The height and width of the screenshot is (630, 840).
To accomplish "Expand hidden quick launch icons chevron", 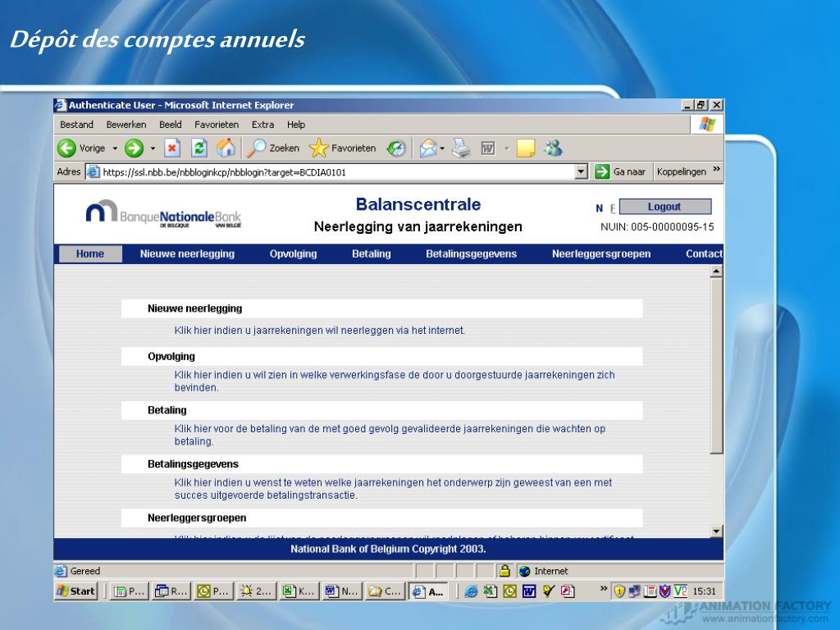I will pos(603,588).
